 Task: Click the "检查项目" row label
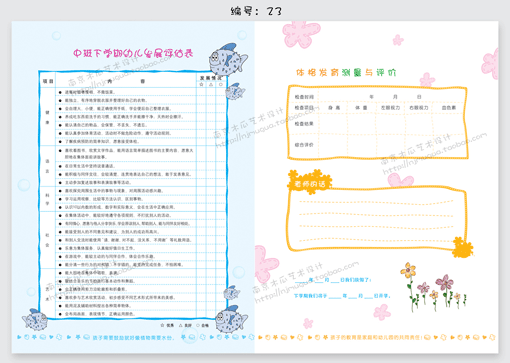pyautogui.click(x=304, y=108)
